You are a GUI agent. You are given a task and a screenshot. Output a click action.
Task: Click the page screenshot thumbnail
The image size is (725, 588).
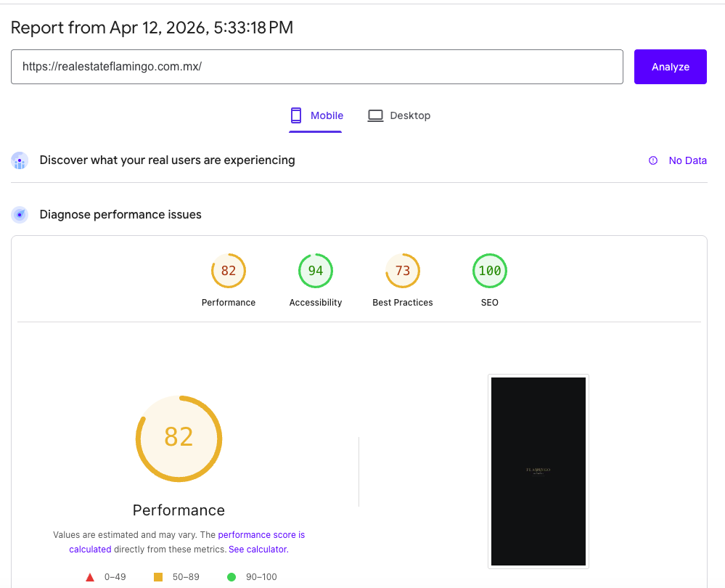point(538,470)
